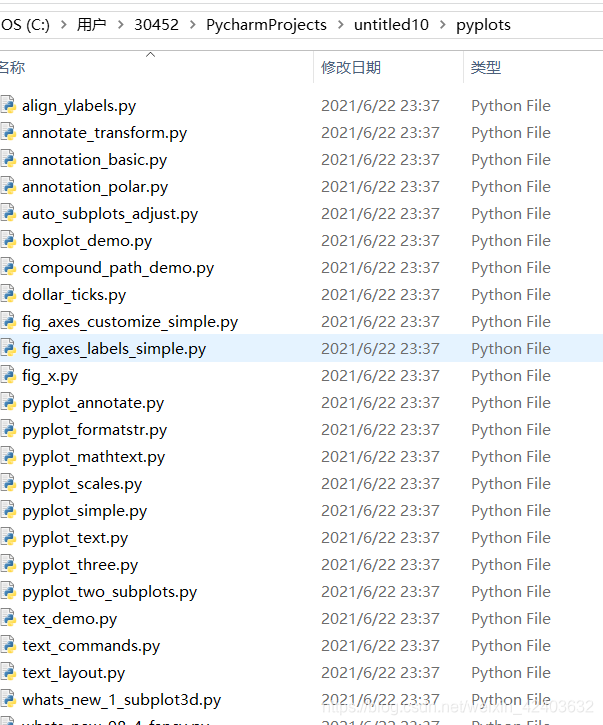
Task: Select the file name pyplot_scales.py
Action: [x=82, y=484]
